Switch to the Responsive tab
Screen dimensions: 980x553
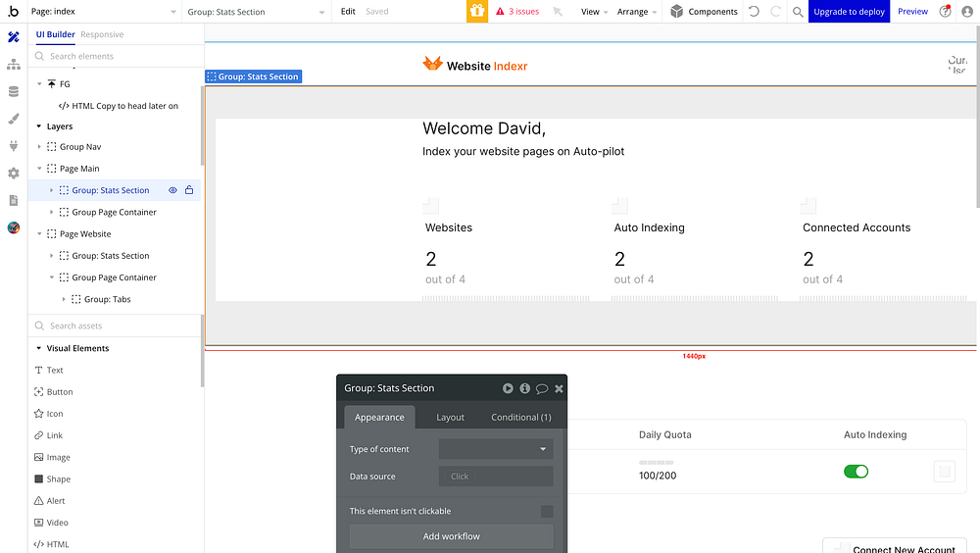pyautogui.click(x=102, y=34)
